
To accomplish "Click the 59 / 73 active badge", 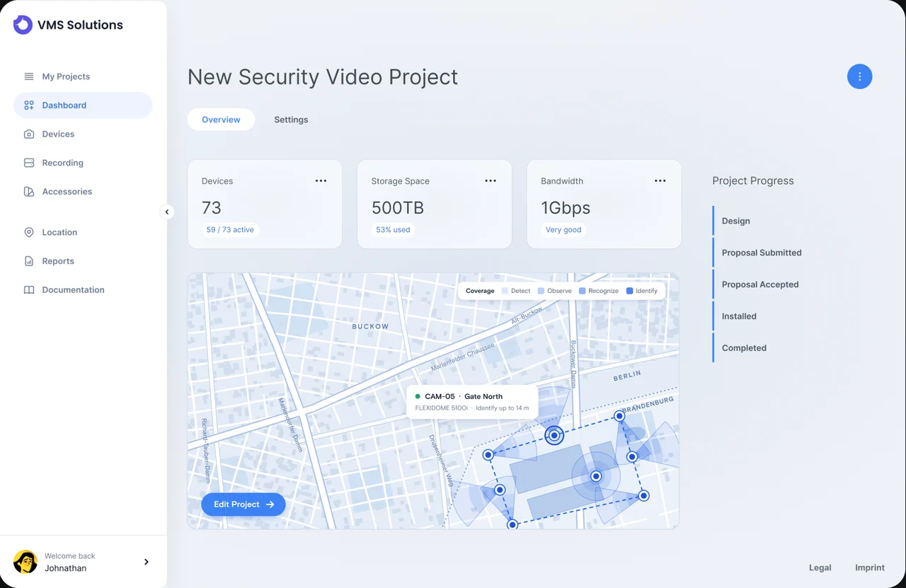I will click(x=230, y=230).
